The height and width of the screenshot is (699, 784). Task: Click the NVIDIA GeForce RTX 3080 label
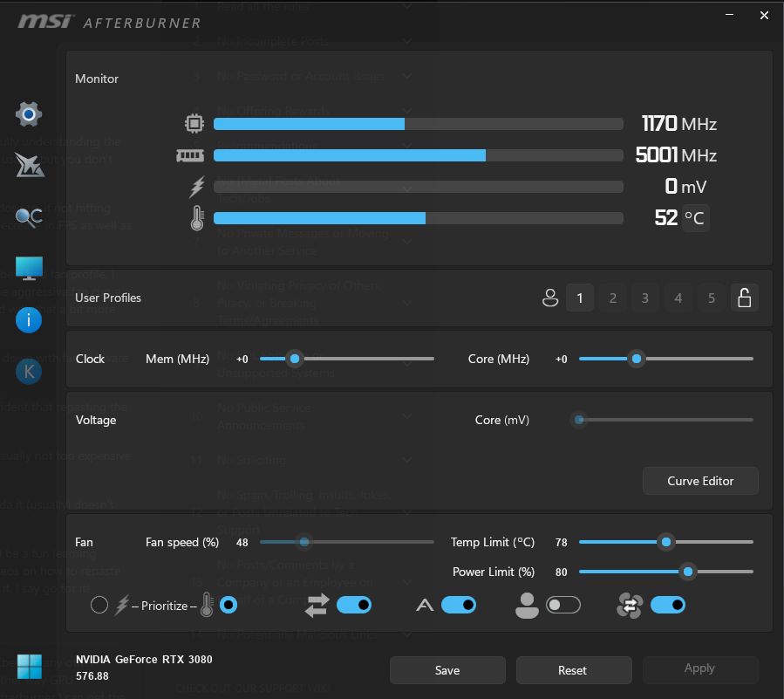coord(144,660)
